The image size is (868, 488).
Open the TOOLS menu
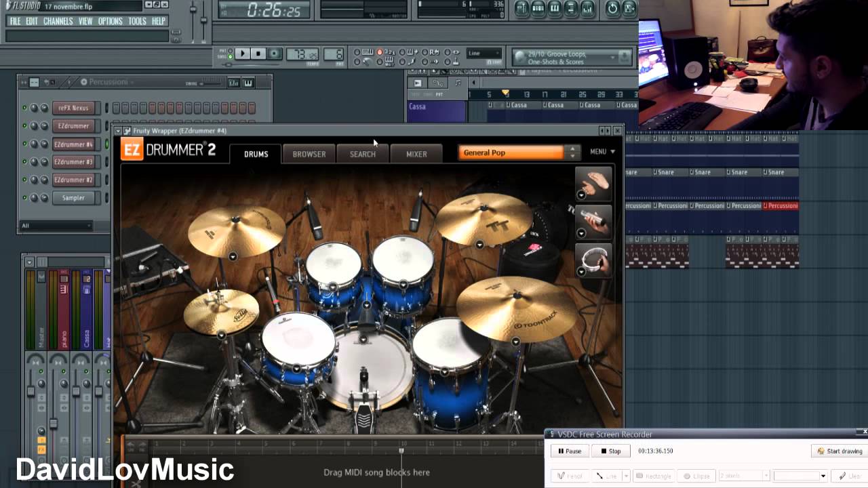click(137, 21)
